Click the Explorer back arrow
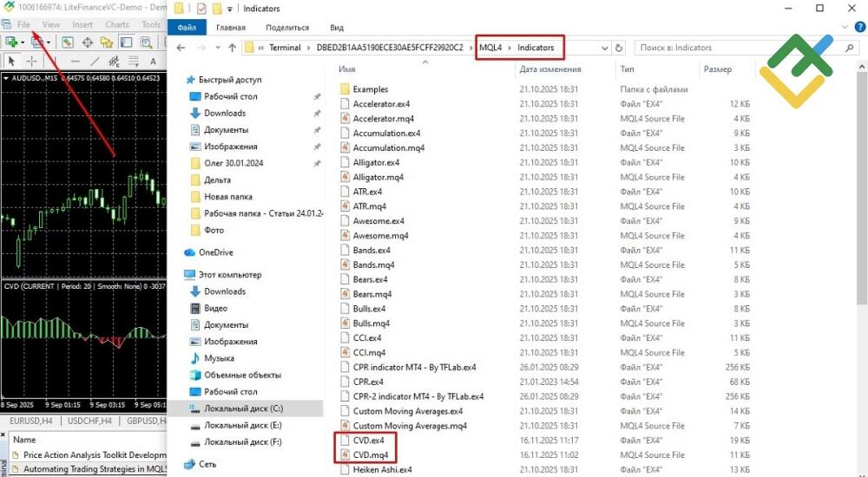Viewport: 868px width, 477px height. pos(180,48)
